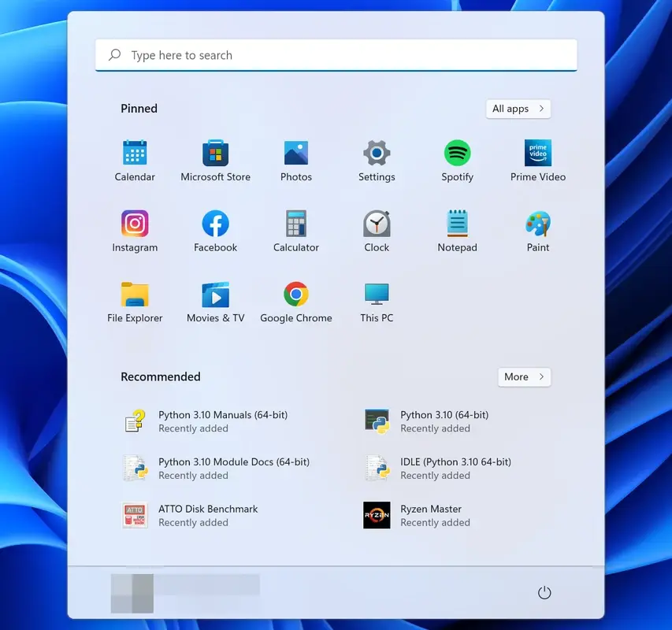This screenshot has width=672, height=630.
Task: Launch the Photos app
Action: pyautogui.click(x=295, y=154)
